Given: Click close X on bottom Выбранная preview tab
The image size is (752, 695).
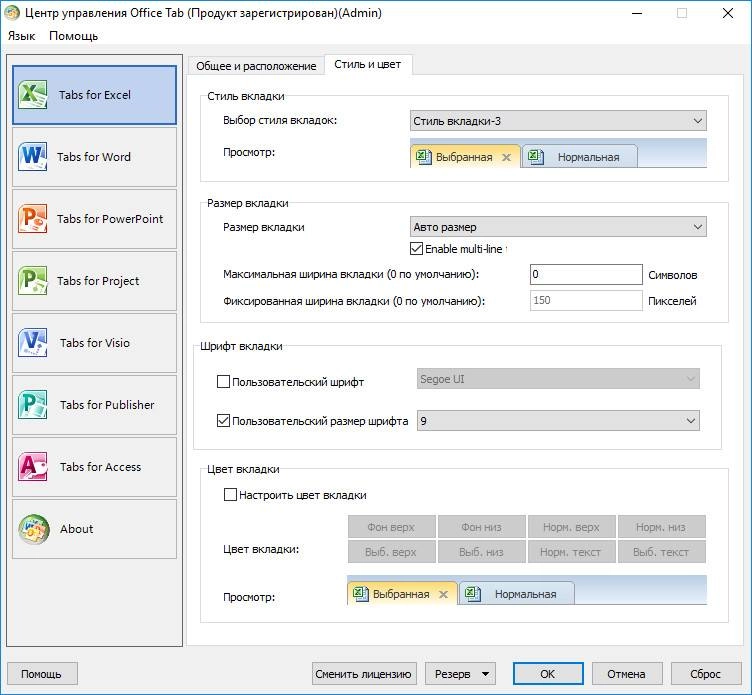Looking at the screenshot, I should [444, 594].
